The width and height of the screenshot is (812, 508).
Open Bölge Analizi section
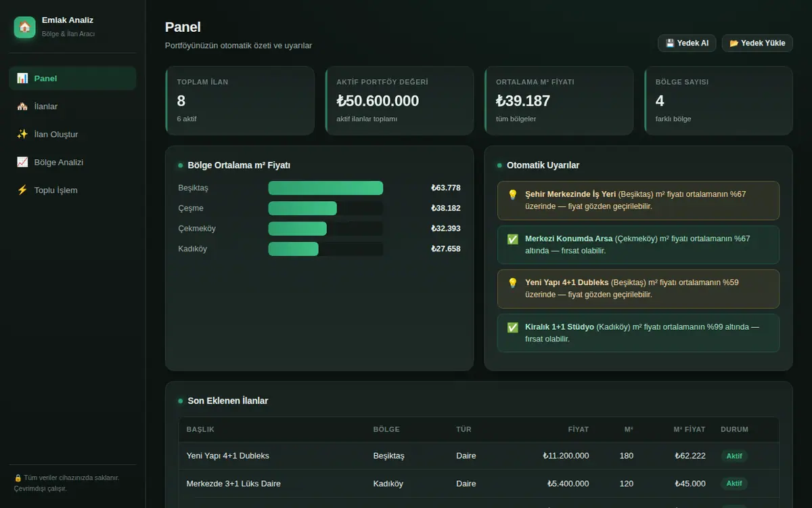click(x=72, y=162)
